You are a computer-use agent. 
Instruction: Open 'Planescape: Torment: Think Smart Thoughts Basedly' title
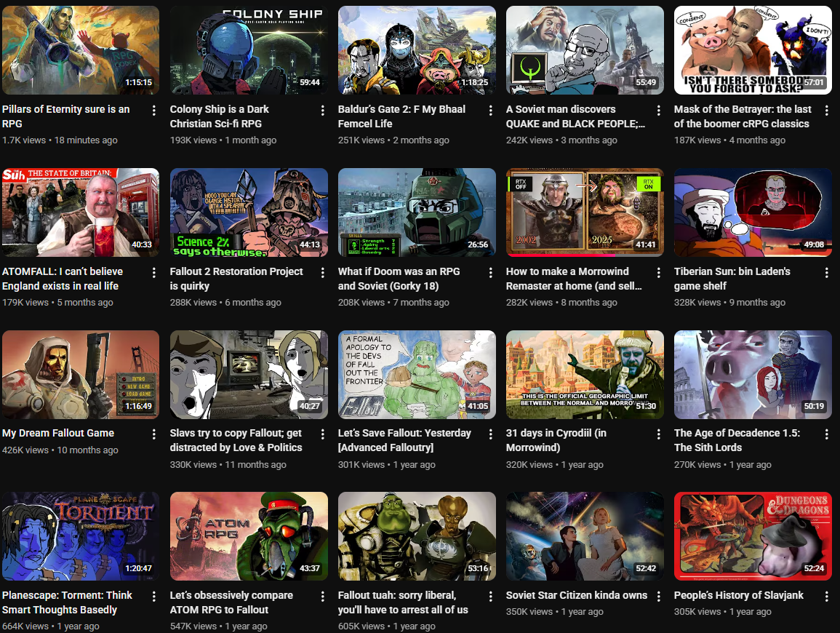pos(67,602)
